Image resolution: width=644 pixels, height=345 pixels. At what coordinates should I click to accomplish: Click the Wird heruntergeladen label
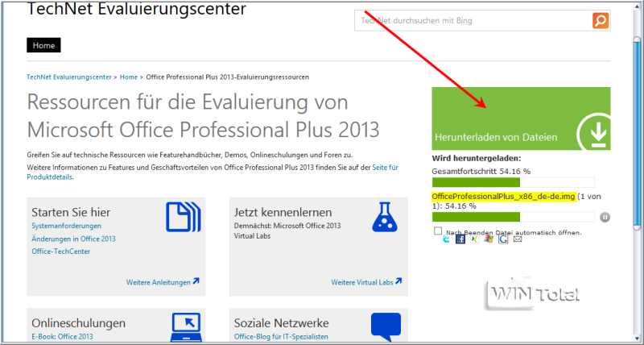click(477, 158)
